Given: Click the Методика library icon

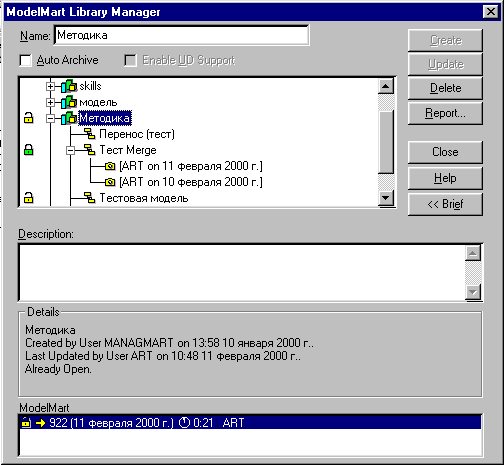Looking at the screenshot, I should tap(69, 118).
